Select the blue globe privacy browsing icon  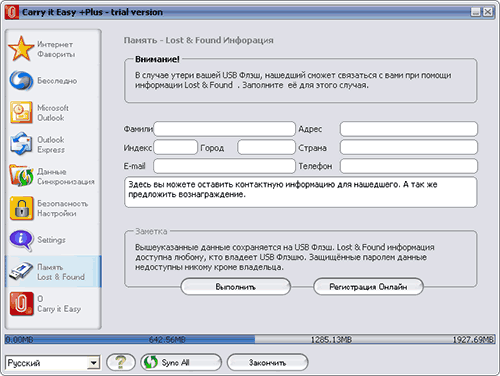click(21, 81)
